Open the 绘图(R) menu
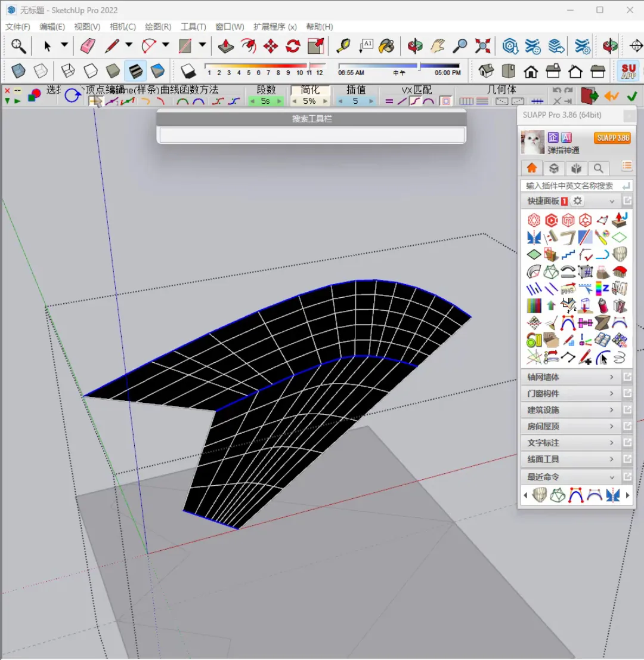644x660 pixels. 158,27
